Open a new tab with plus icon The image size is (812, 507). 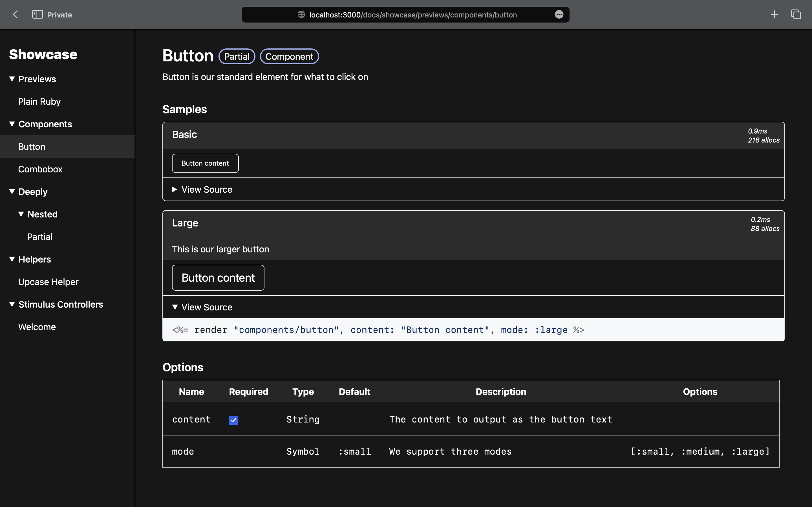coord(774,14)
